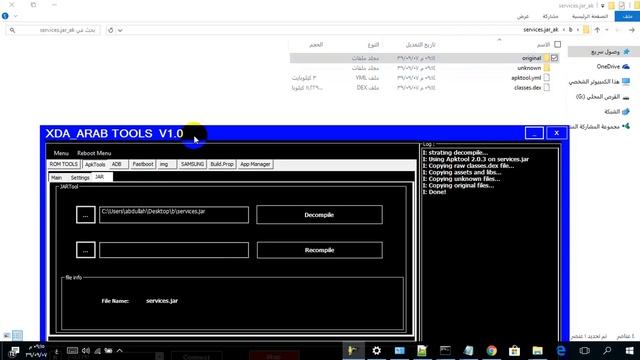The height and width of the screenshot is (360, 640).
Task: Open taskbar Search magnifier
Action: (607, 351)
